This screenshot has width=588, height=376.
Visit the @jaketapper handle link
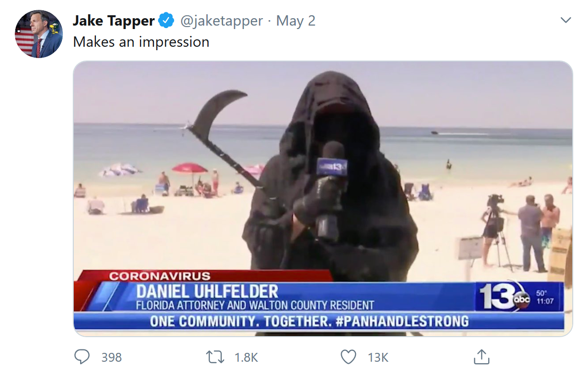222,21
